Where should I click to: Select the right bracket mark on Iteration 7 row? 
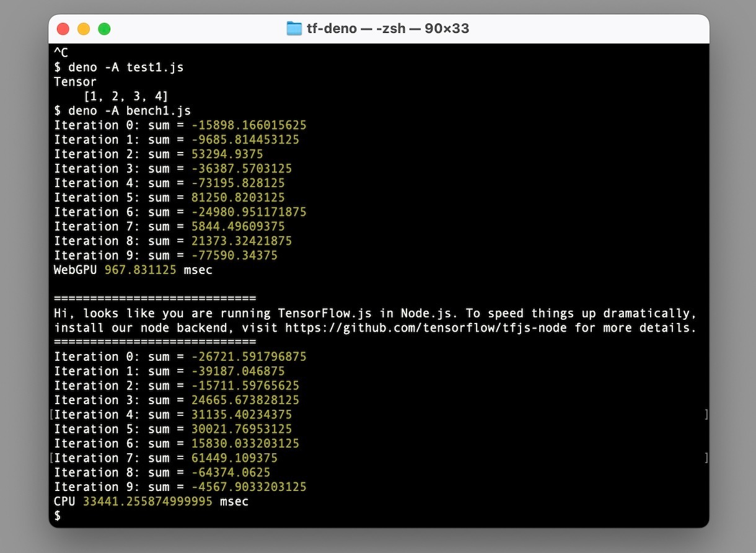(x=706, y=458)
